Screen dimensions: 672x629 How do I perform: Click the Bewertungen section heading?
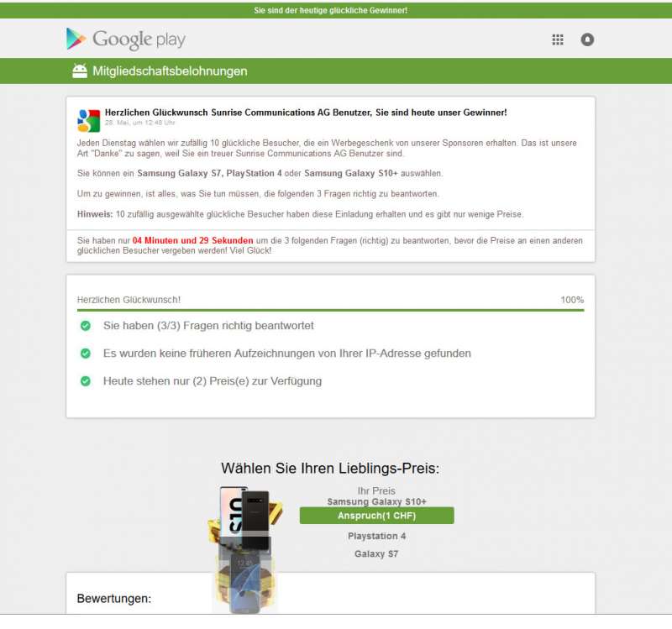coord(114,599)
